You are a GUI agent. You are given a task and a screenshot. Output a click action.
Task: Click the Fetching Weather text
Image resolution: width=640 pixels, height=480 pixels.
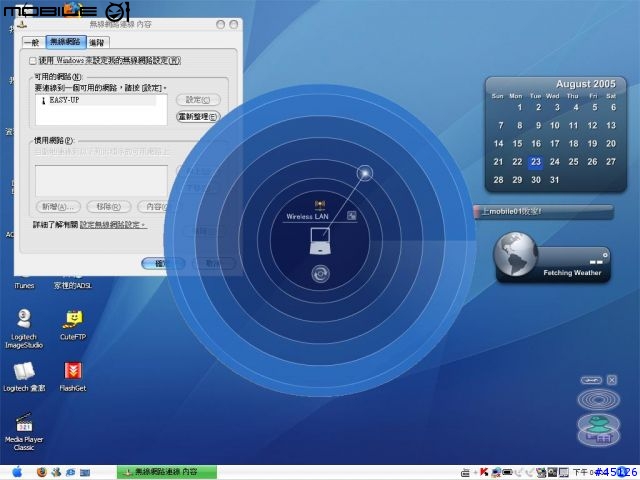(x=572, y=273)
